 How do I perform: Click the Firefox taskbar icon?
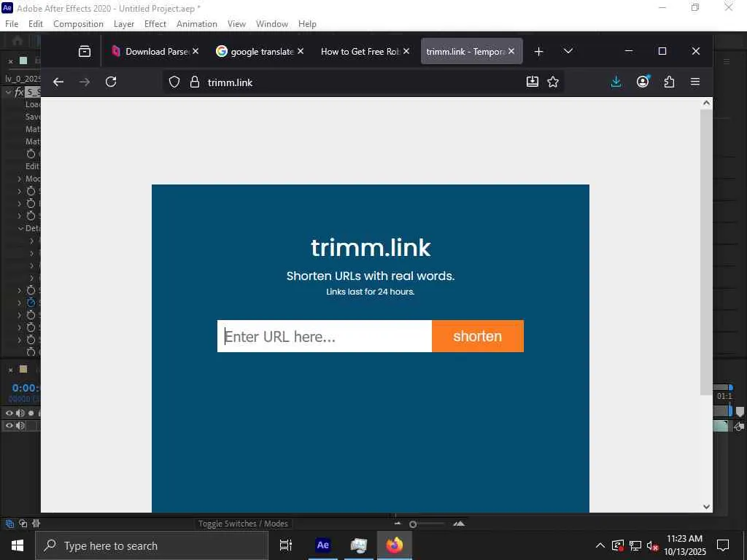click(394, 545)
